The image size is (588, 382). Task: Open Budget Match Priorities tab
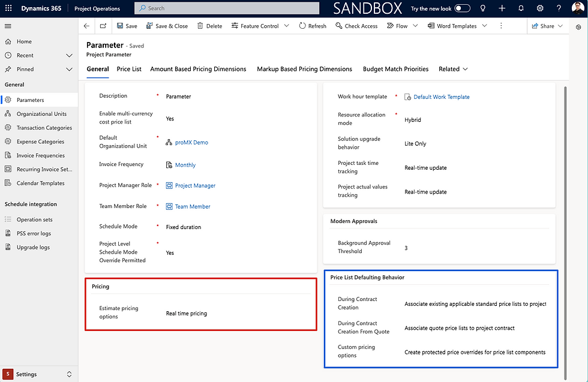(x=395, y=69)
